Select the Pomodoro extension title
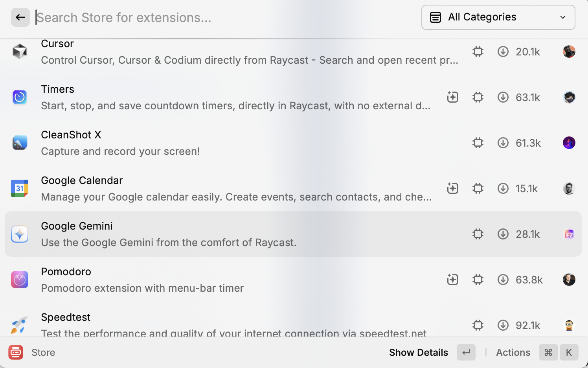Screen dimensions: 588x368 click(x=66, y=272)
